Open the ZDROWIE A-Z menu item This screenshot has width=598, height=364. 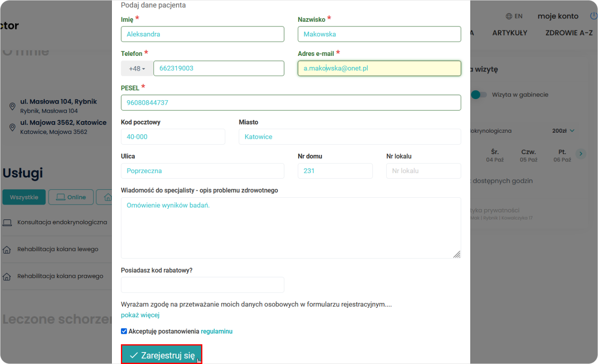pos(569,33)
